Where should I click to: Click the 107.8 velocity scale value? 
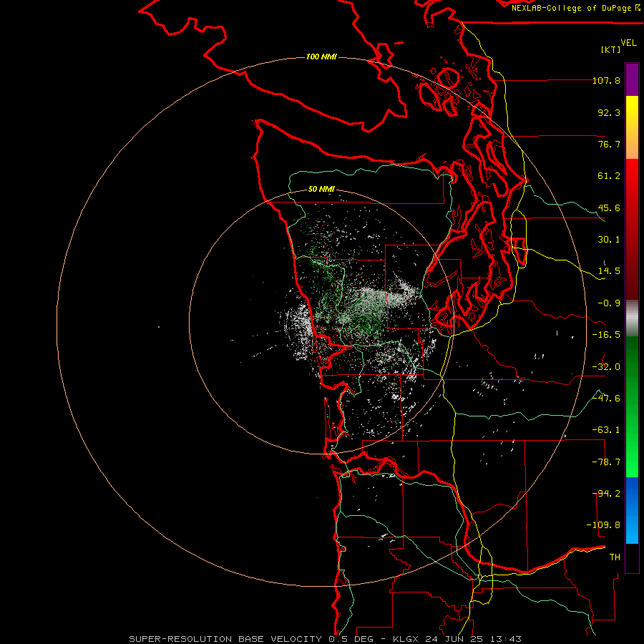click(607, 80)
